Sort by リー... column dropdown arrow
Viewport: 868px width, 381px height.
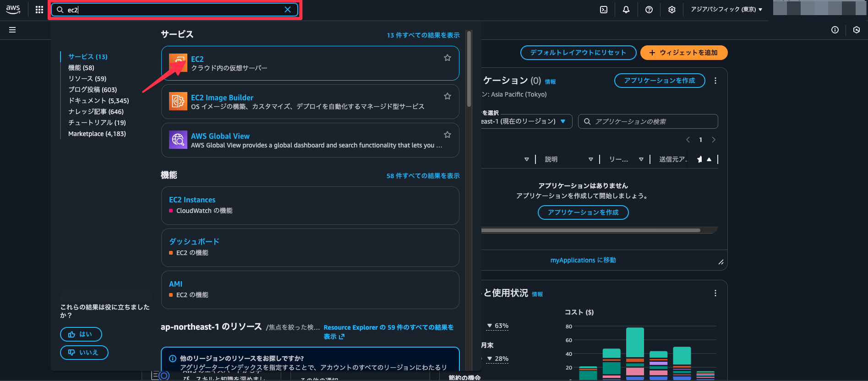point(641,159)
